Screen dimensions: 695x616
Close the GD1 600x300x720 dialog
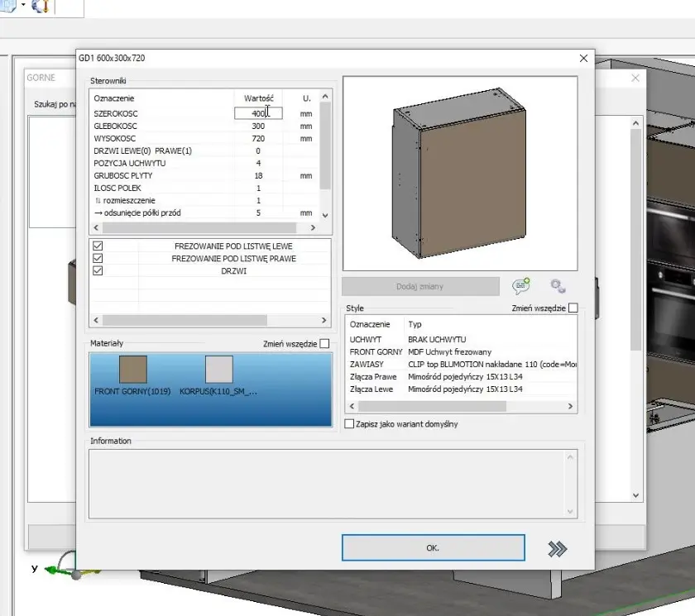(583, 59)
